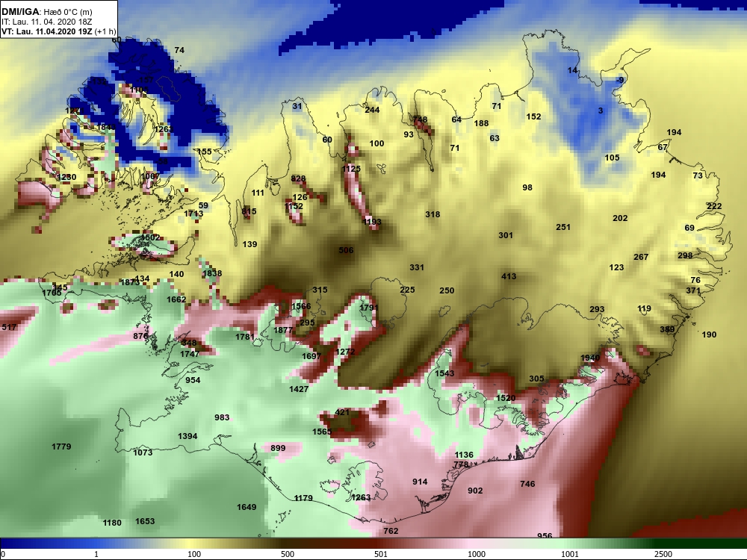Image resolution: width=747 pixels, height=560 pixels.
Task: Click the map value "828"
Action: (x=298, y=179)
